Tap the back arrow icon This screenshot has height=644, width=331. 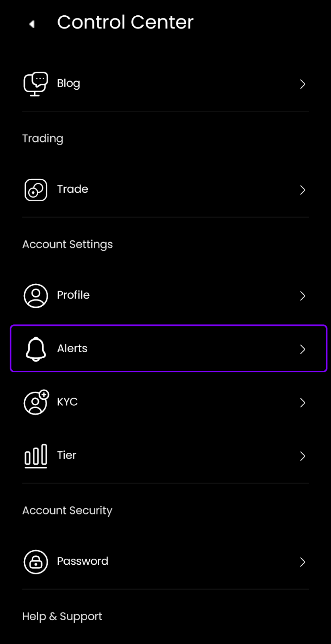[x=32, y=24]
